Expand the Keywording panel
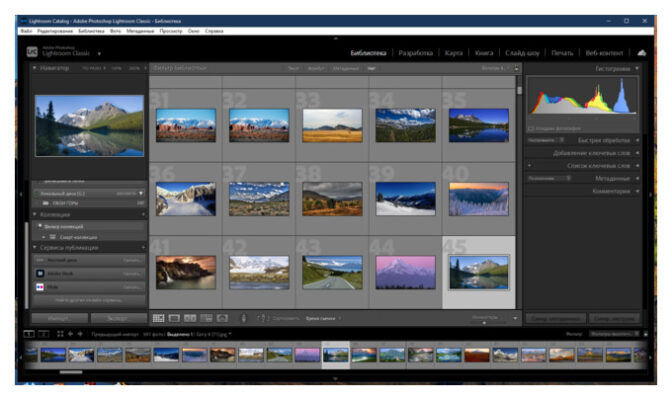This screenshot has height=400, width=672. coord(637,153)
